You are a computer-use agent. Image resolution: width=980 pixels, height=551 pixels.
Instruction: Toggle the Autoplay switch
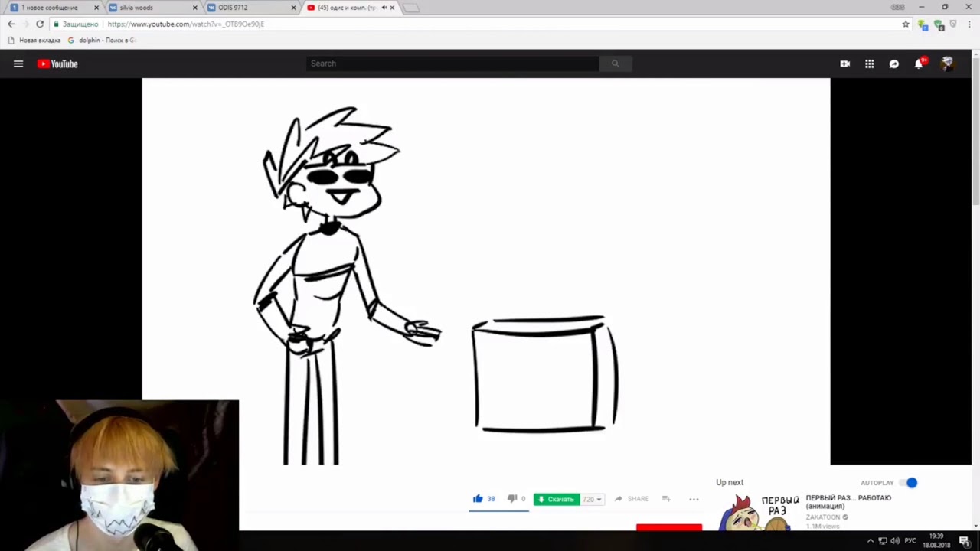909,483
